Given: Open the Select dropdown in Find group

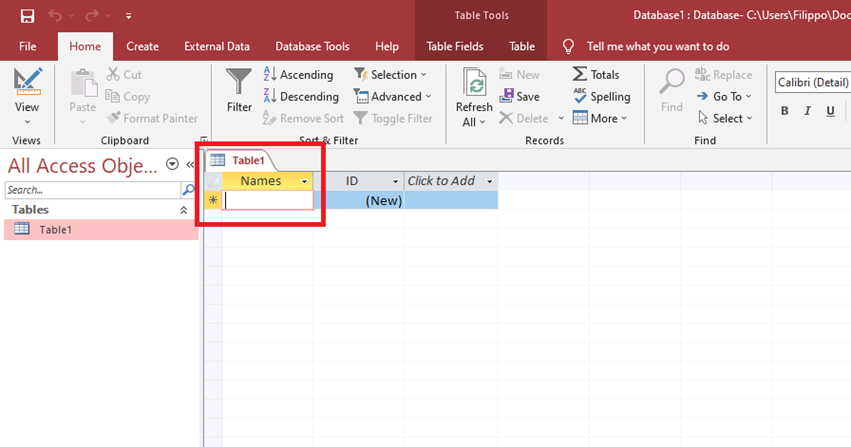Looking at the screenshot, I should [x=725, y=118].
